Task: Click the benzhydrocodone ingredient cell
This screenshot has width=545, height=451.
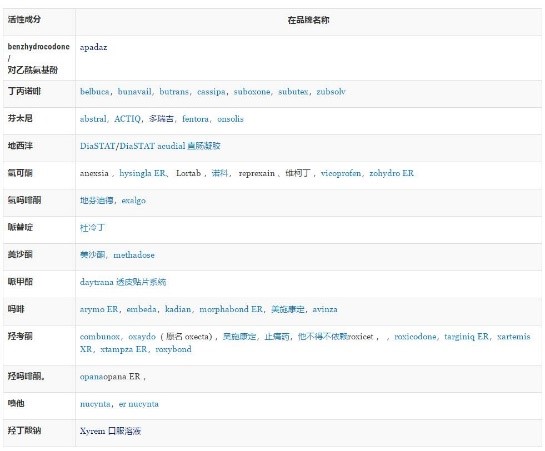Action: click(39, 58)
